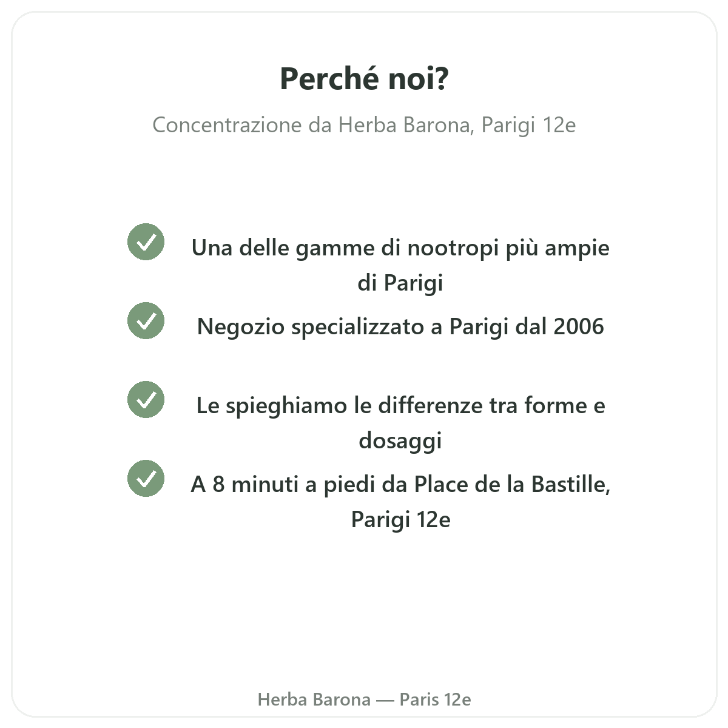728x728 pixels.
Task: Click 'Parigi 12e' beneath the Bastille line
Action: tap(400, 519)
